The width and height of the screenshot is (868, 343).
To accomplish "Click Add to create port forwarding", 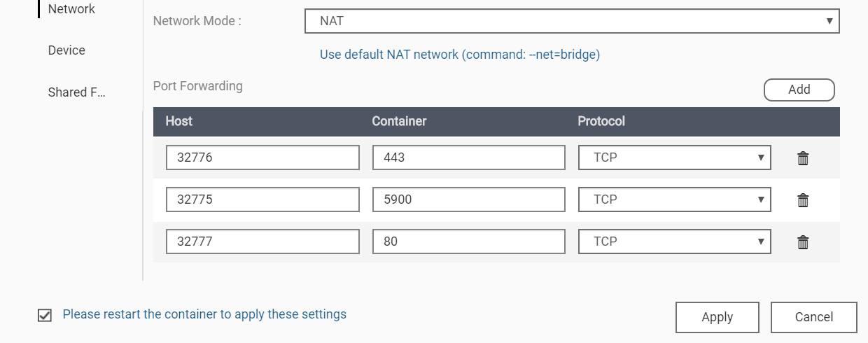I will (799, 90).
